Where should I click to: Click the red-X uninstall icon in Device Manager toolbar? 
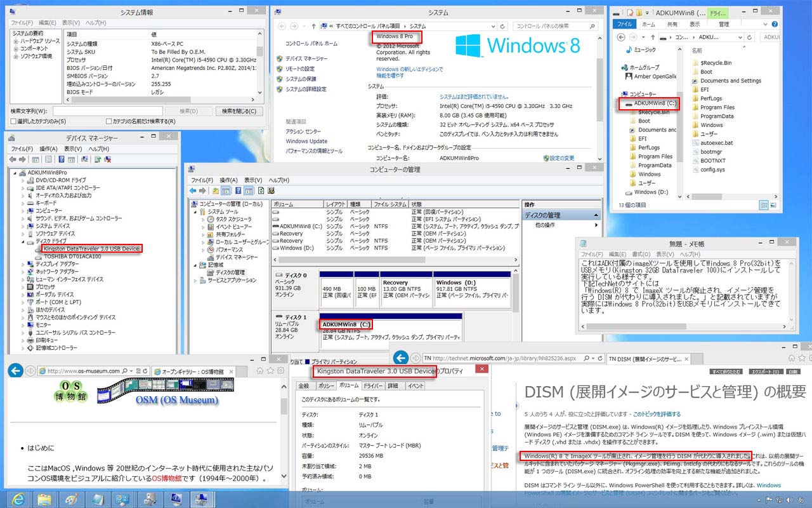pos(107,159)
